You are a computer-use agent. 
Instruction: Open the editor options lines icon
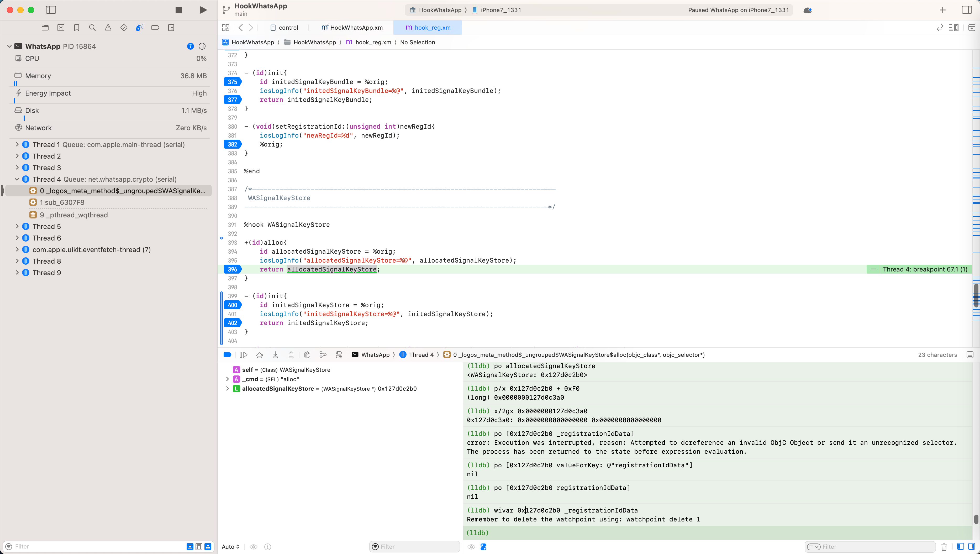click(954, 27)
